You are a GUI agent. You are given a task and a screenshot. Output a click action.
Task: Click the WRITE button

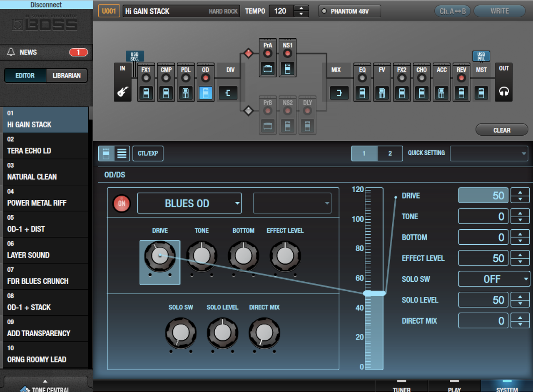pos(500,11)
